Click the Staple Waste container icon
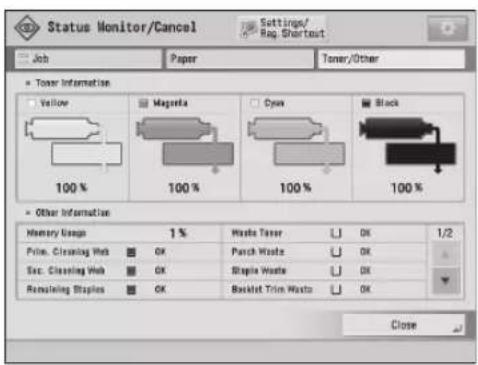The height and width of the screenshot is (365, 478). click(336, 271)
